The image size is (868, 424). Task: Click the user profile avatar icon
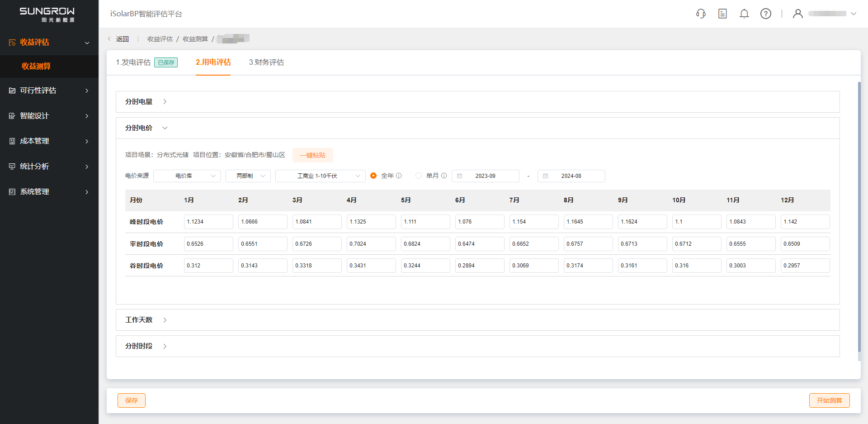[798, 14]
